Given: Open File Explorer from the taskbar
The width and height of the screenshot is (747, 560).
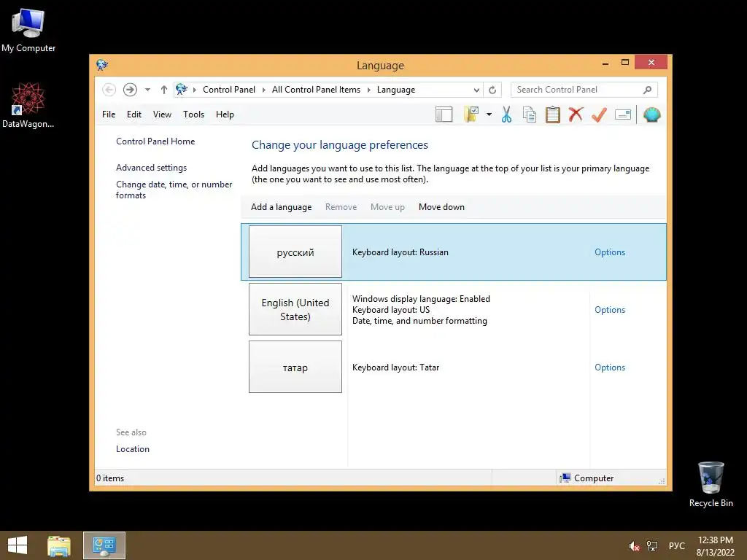Looking at the screenshot, I should coord(59,545).
